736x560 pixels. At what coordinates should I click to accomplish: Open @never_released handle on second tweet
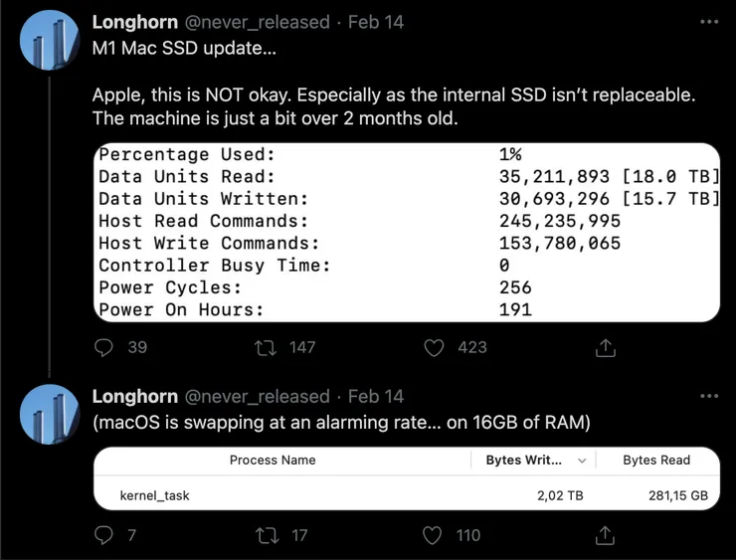(x=258, y=397)
